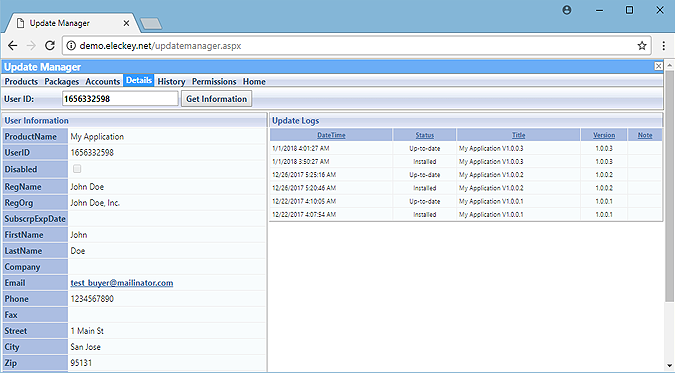Image resolution: width=675 pixels, height=373 pixels.
Task: Click the RegName value John Doe
Action: pyautogui.click(x=87, y=186)
